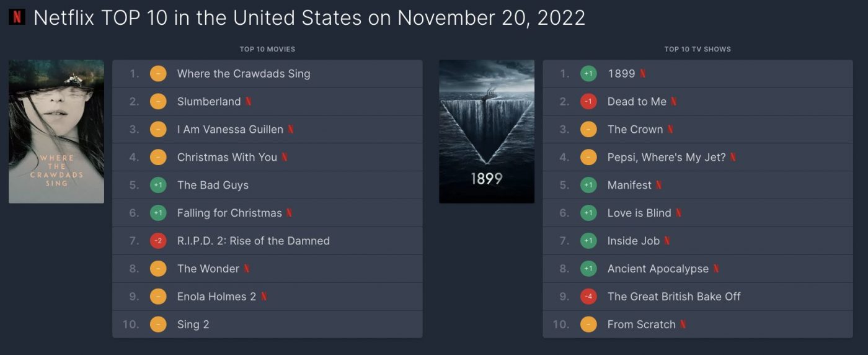
Task: Open the Enola Holmes 2 title
Action: pos(216,297)
